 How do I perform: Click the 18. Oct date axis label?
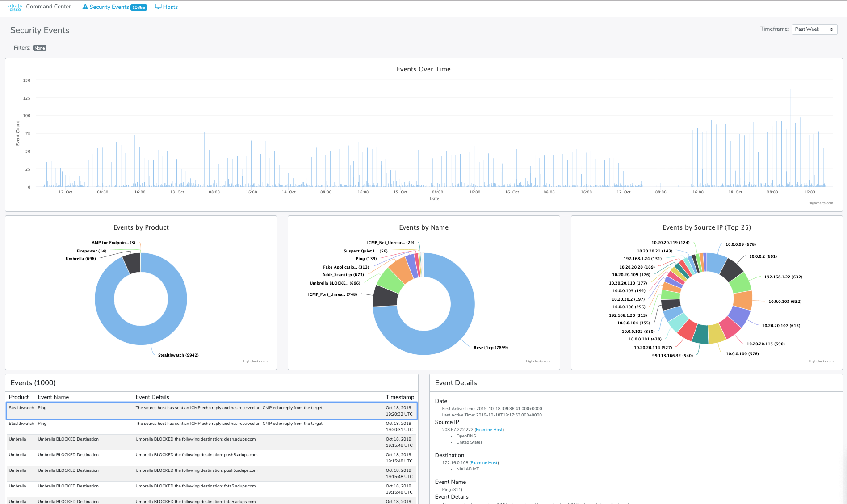point(735,192)
